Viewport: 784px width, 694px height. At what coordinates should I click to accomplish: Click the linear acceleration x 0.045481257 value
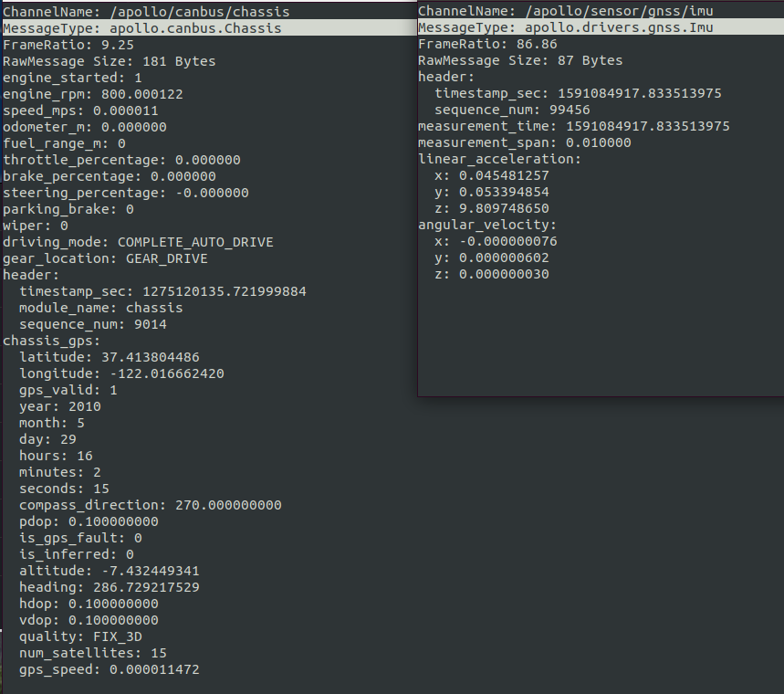pos(504,175)
